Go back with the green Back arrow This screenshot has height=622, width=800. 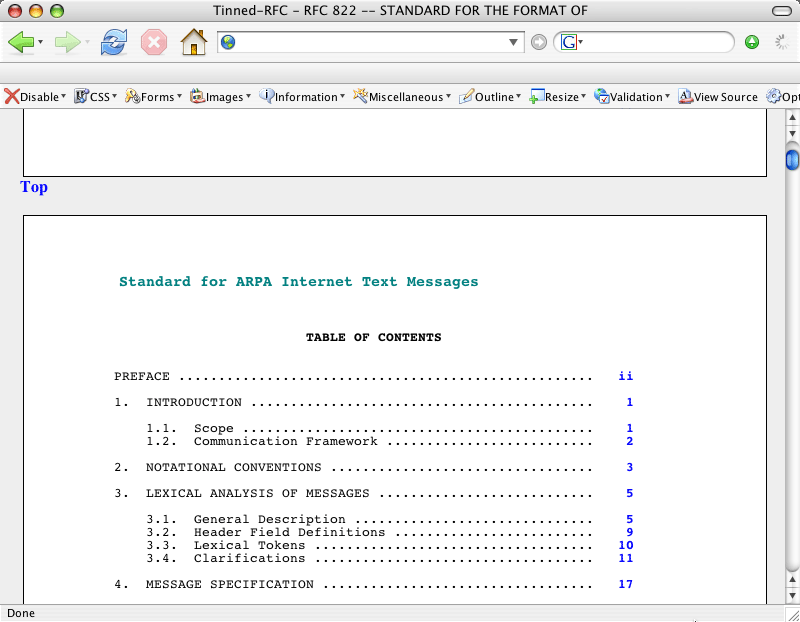pos(21,42)
